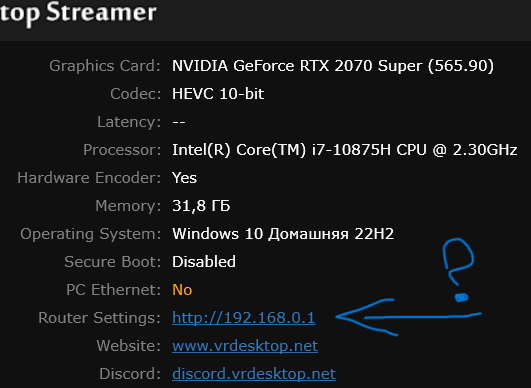Click the Windows 10 Домашняя 22H2 text
Screen dimensions: 531x388
coord(283,234)
